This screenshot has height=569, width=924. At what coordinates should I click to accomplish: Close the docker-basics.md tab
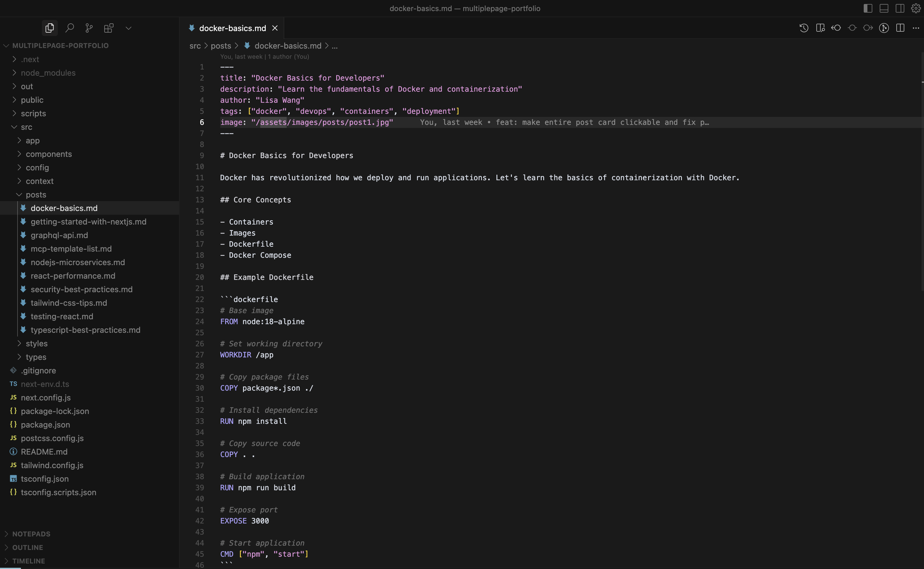pyautogui.click(x=275, y=28)
